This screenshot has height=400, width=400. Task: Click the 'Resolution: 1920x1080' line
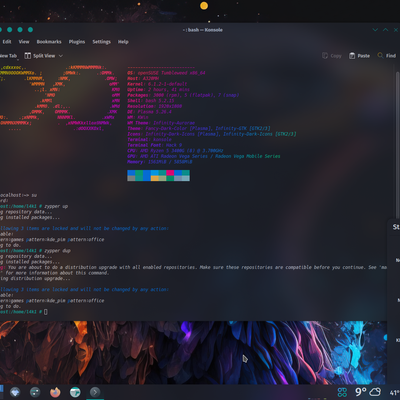tap(154, 106)
